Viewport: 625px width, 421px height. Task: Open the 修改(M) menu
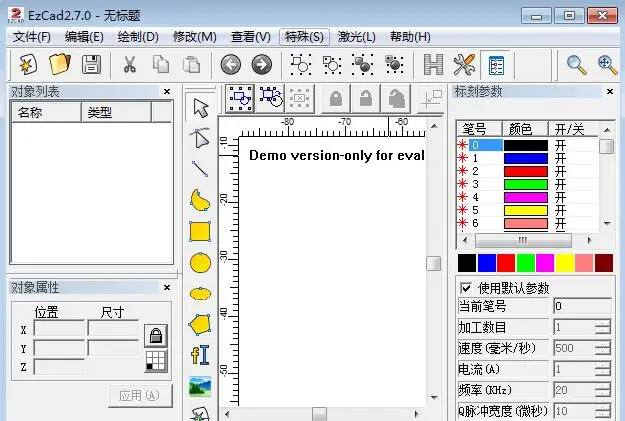coord(195,37)
